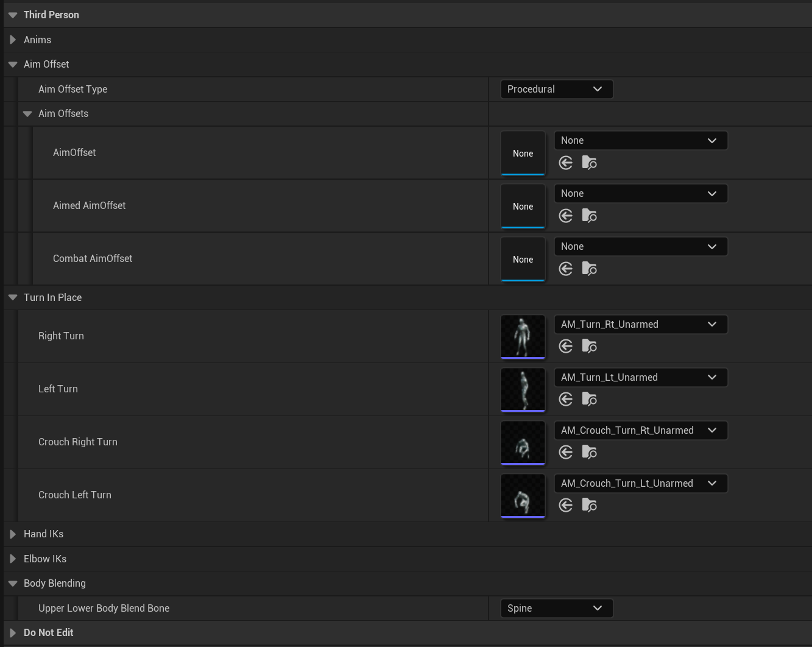This screenshot has width=812, height=647.
Task: Use selected asset for AimOffset slot
Action: (x=566, y=163)
